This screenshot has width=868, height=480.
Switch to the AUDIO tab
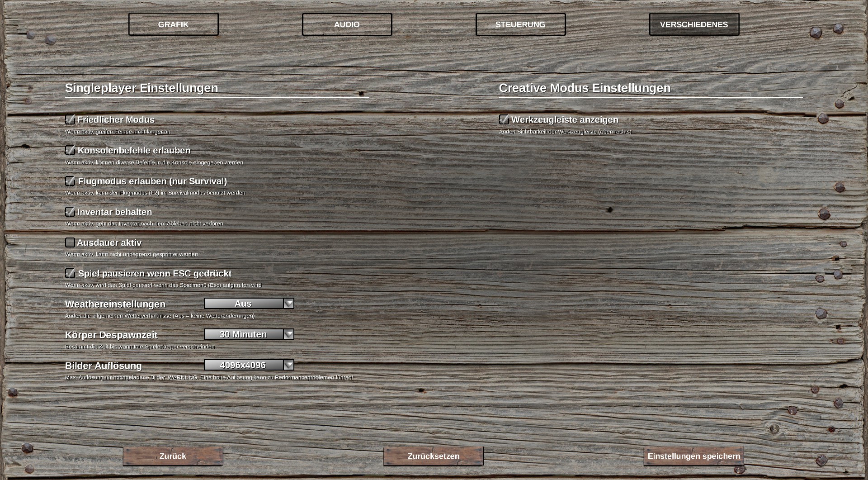tap(347, 24)
